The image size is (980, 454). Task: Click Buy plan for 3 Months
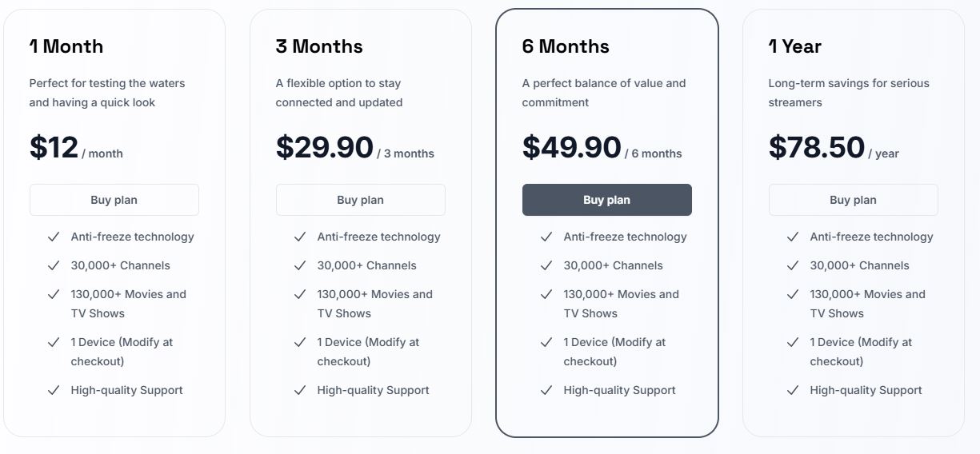click(360, 200)
